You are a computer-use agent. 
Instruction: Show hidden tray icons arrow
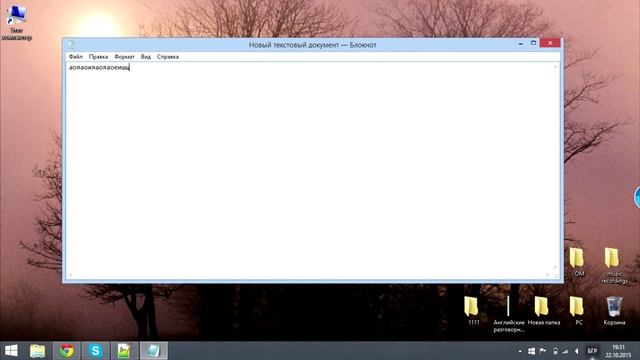[x=520, y=351]
